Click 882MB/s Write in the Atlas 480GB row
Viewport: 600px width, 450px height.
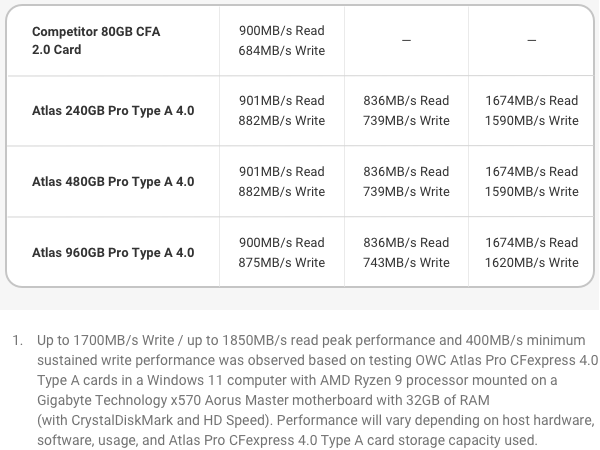click(281, 192)
